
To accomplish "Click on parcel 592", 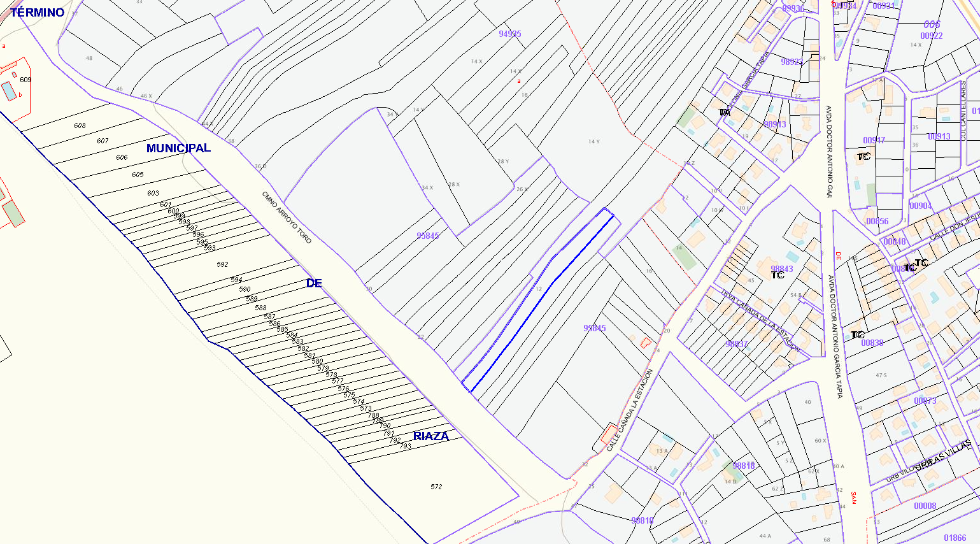I will click(222, 264).
